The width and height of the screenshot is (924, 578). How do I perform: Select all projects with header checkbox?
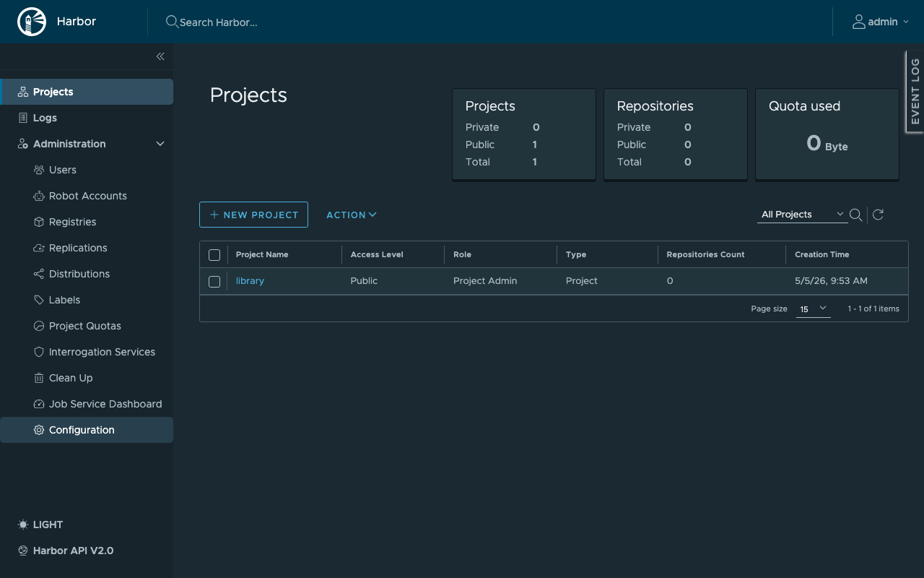pos(214,255)
